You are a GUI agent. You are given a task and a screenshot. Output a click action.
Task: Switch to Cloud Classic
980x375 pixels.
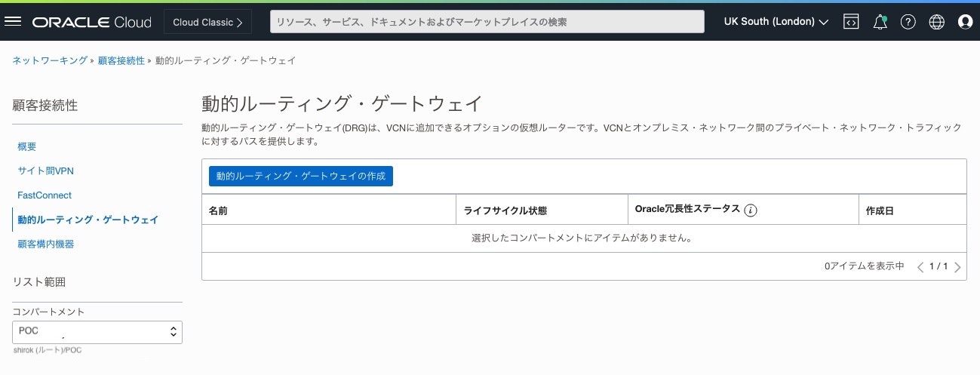[x=207, y=22]
